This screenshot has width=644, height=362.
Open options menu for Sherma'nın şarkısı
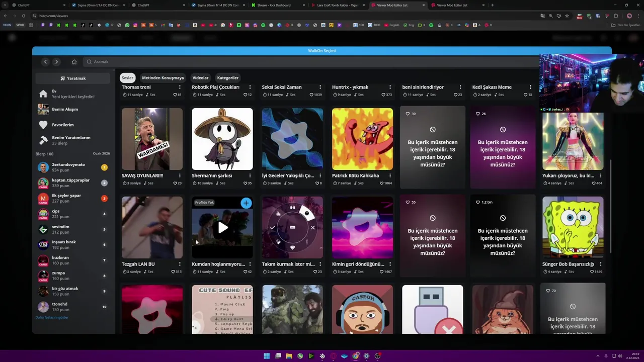[250, 175]
